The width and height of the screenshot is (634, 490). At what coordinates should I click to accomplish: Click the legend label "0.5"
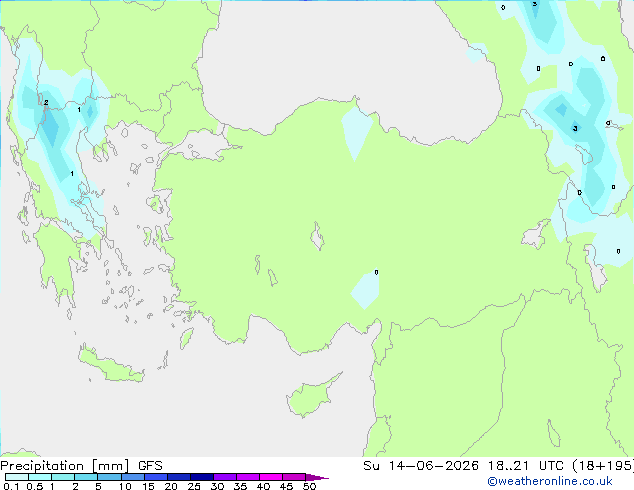click(34, 486)
